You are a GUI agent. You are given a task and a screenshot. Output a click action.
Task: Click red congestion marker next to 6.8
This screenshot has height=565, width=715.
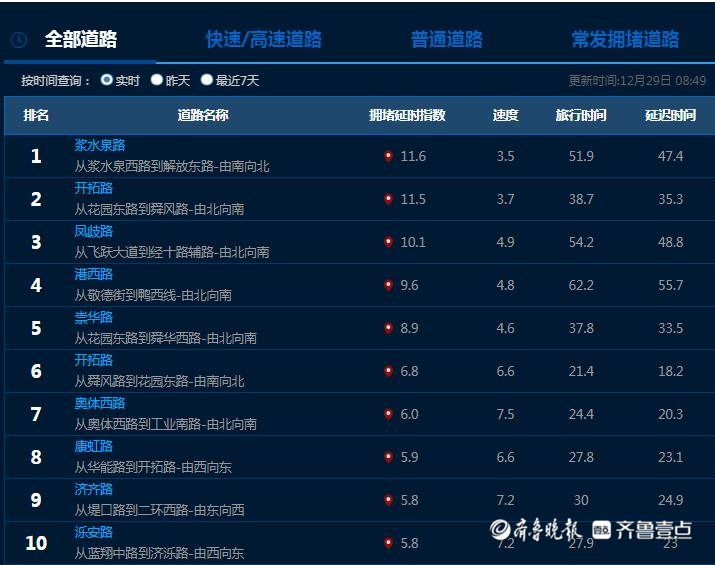(388, 371)
